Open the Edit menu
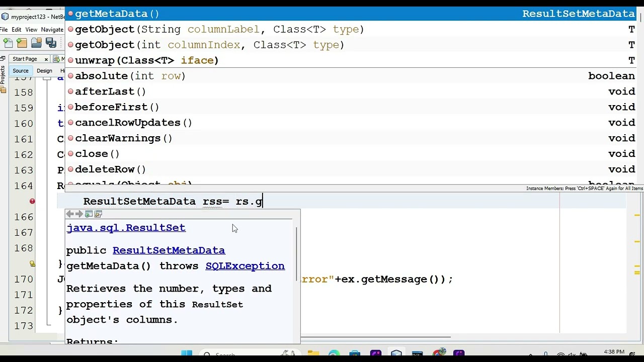Viewport: 644px width, 362px height. point(17,30)
